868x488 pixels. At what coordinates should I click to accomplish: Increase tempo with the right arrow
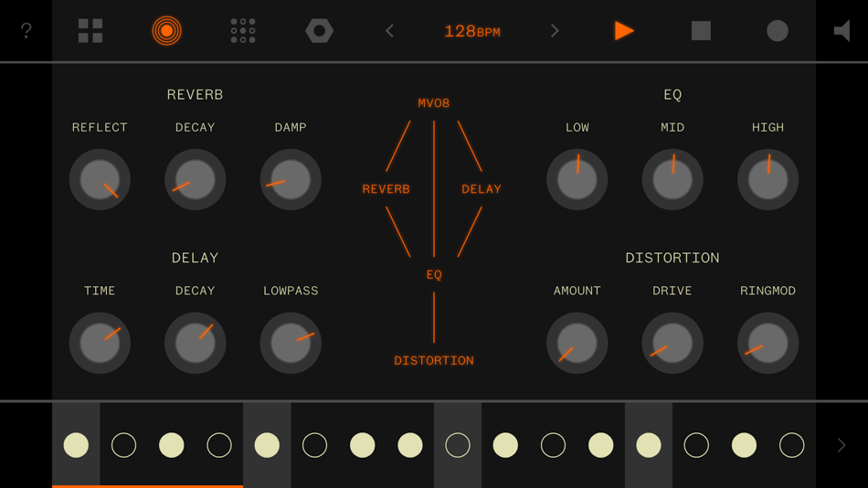[x=555, y=31]
